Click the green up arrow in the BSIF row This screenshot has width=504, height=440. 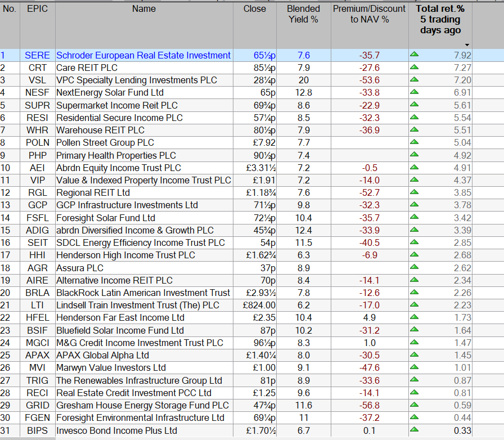point(415,329)
